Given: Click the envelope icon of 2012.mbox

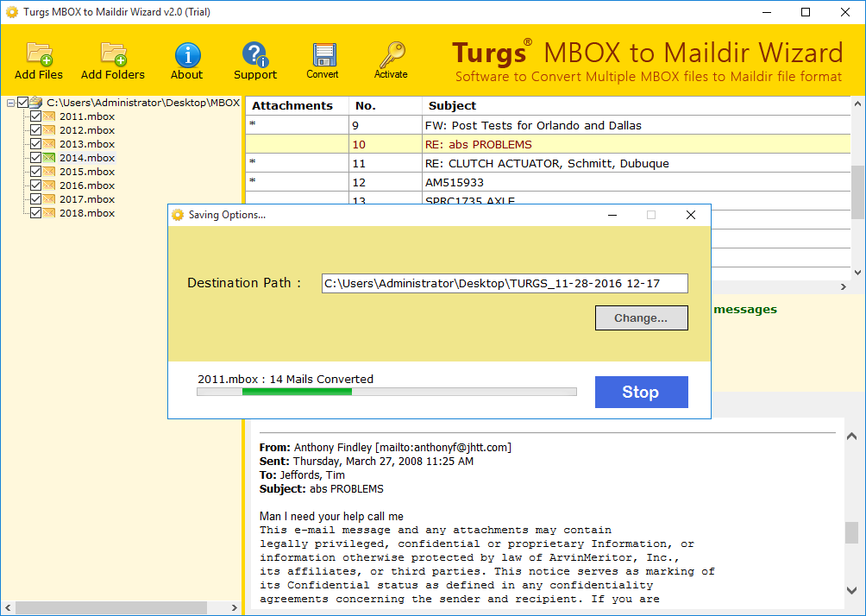Looking at the screenshot, I should (x=49, y=129).
